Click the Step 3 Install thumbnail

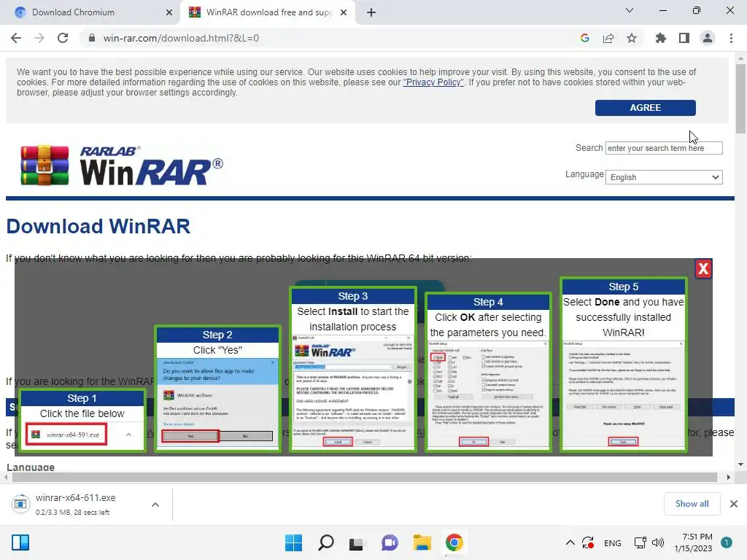coord(352,369)
